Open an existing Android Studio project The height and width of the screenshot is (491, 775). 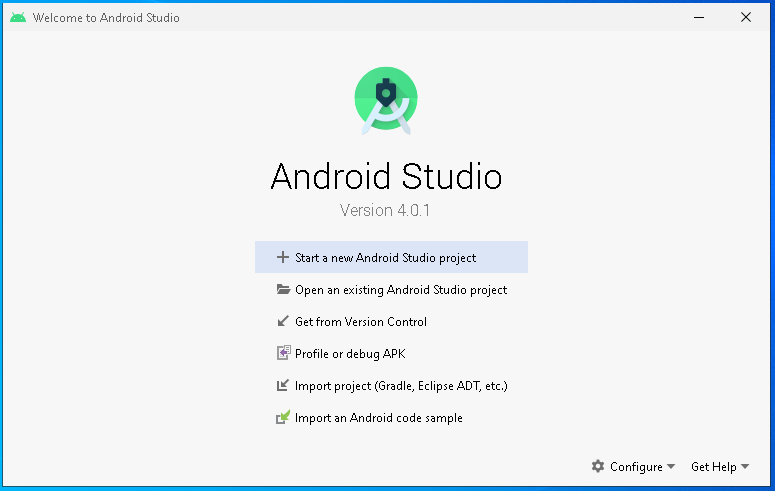pos(391,290)
